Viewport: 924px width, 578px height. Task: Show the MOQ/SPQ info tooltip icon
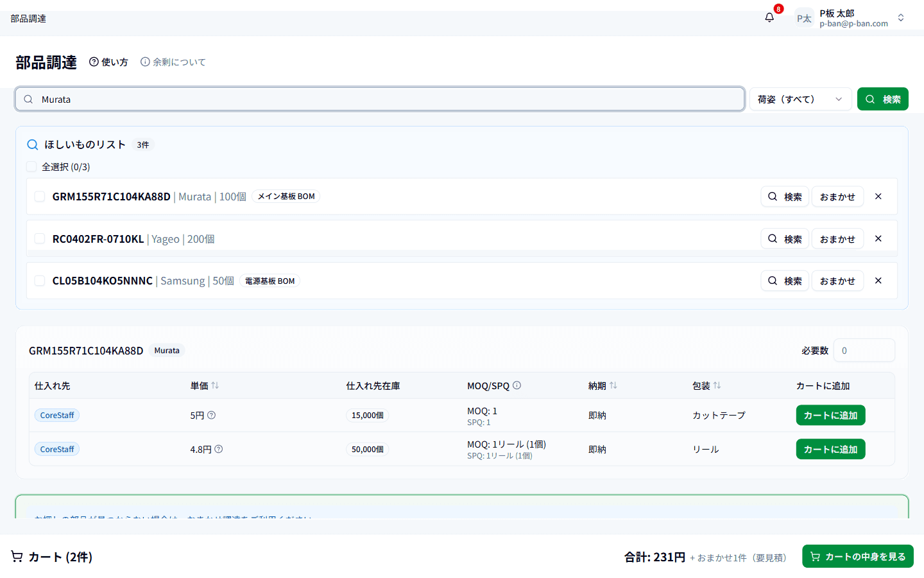point(517,385)
